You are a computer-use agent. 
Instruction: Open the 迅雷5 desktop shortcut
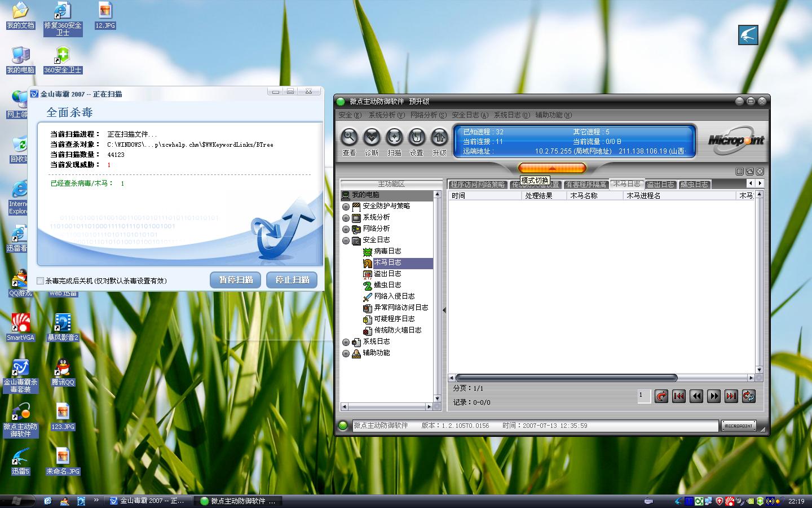click(x=20, y=462)
